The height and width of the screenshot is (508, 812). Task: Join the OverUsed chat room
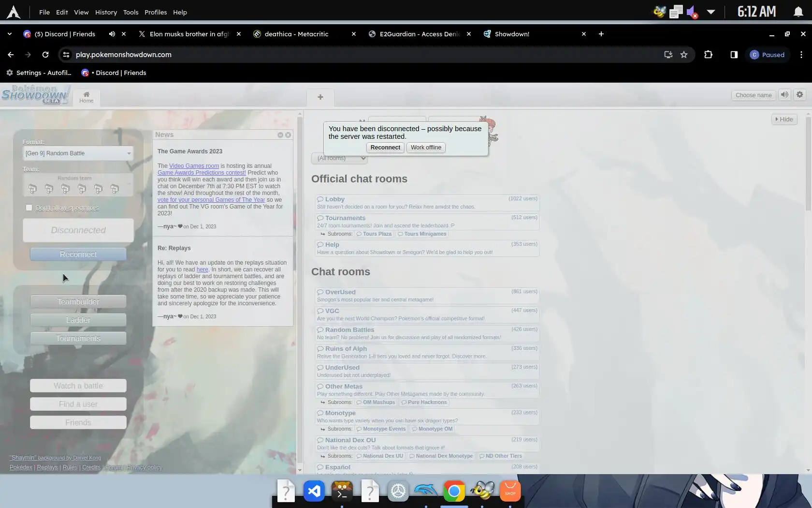427,296
